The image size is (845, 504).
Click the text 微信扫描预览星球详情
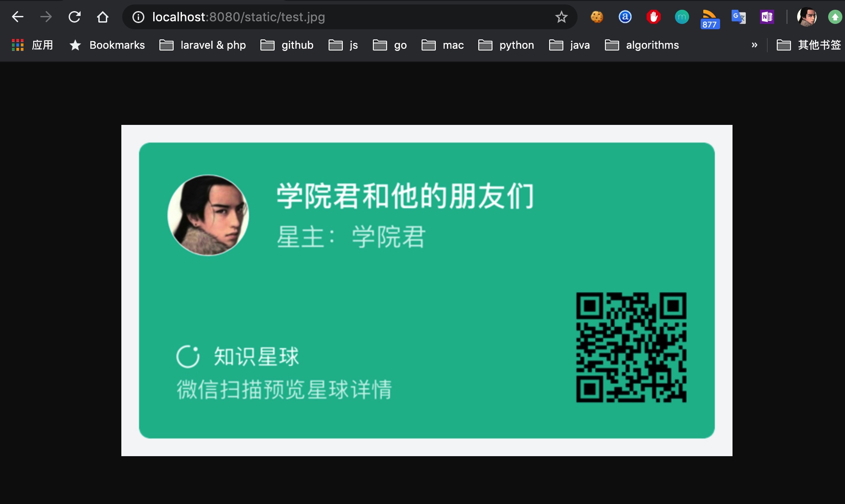(x=284, y=389)
